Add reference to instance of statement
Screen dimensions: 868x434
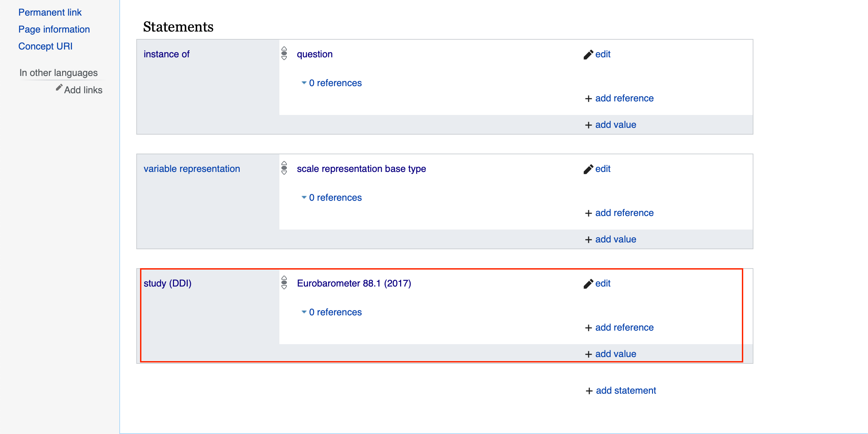click(624, 98)
